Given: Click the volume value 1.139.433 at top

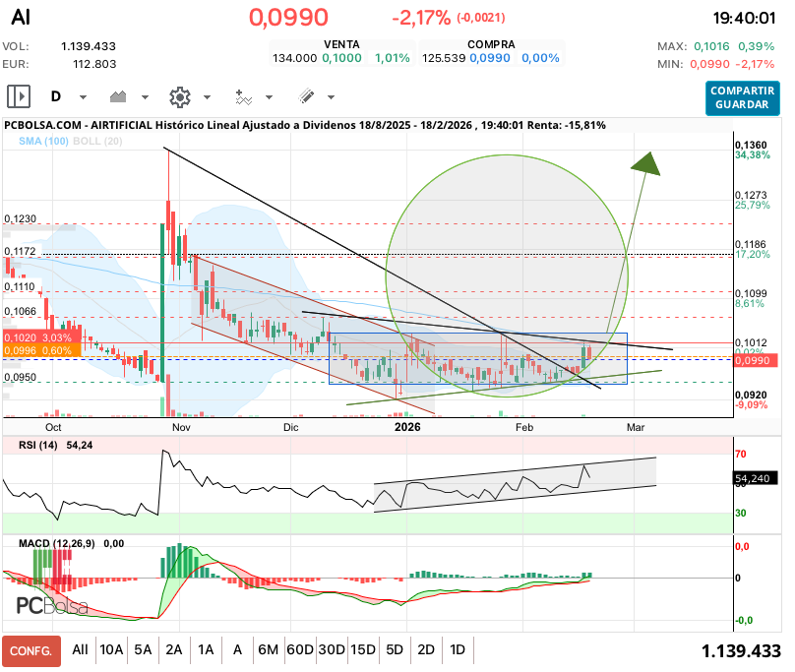Looking at the screenshot, I should (x=89, y=46).
